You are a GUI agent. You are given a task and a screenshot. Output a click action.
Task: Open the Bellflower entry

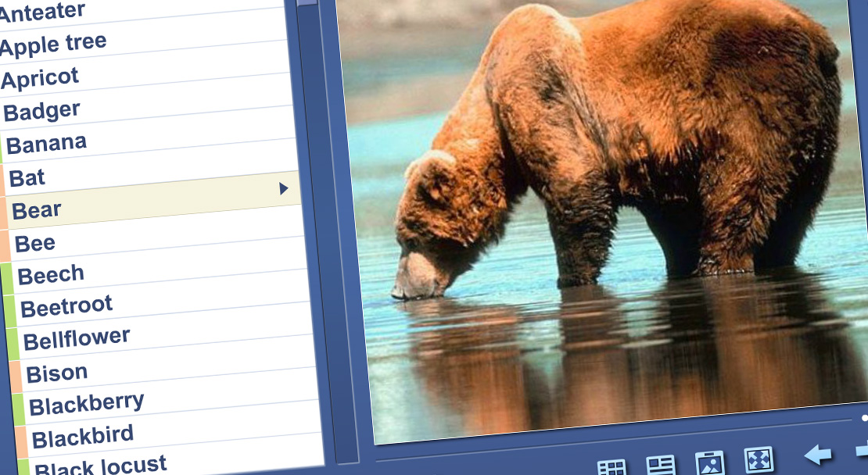pos(77,339)
